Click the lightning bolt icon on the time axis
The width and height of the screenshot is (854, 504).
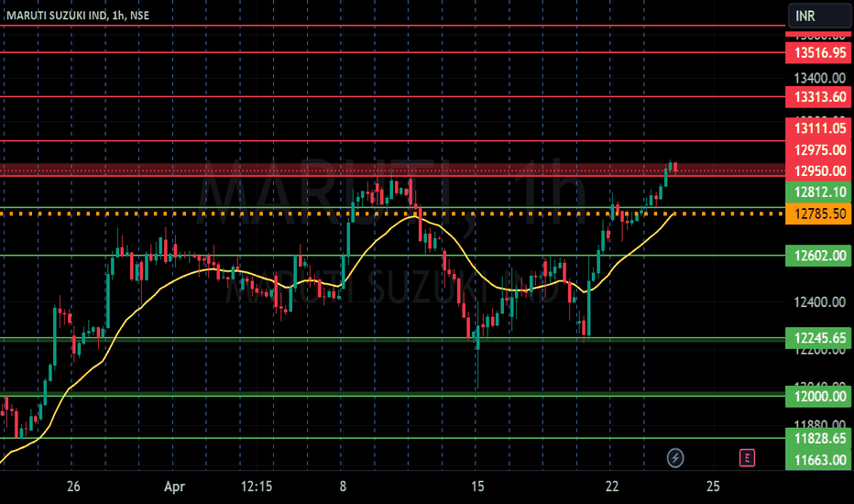[x=675, y=458]
